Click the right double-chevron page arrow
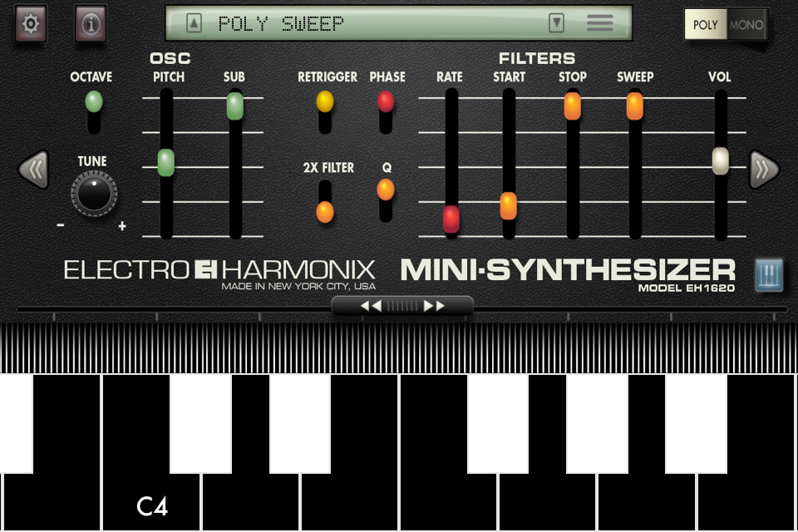This screenshot has width=798, height=532. click(x=765, y=170)
